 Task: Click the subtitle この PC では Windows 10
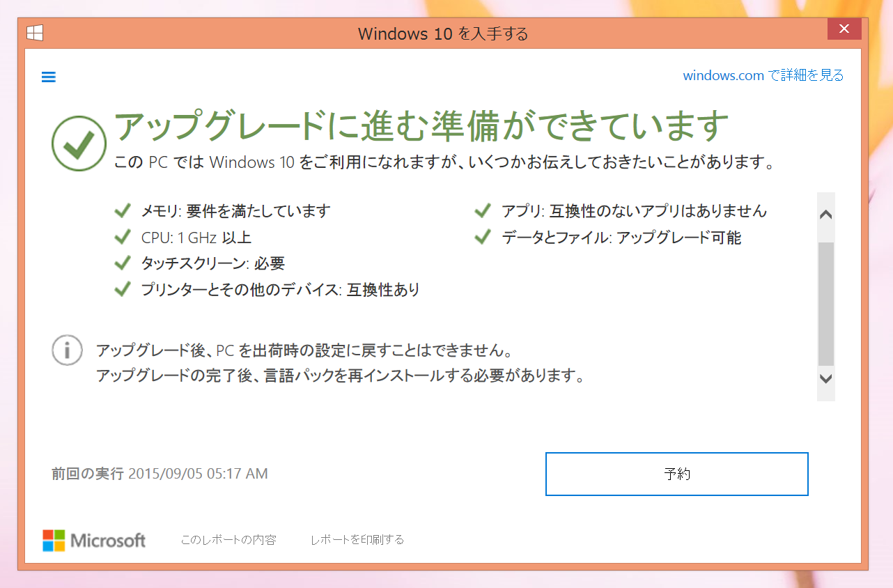click(445, 163)
